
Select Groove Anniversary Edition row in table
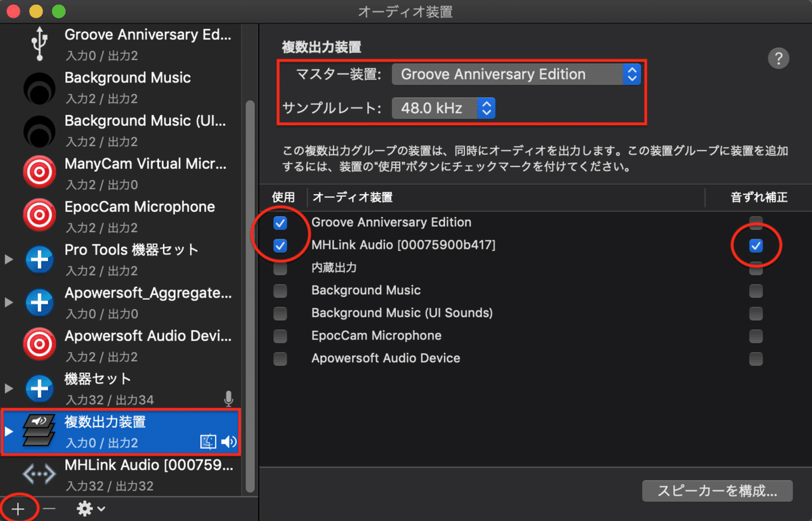536,223
